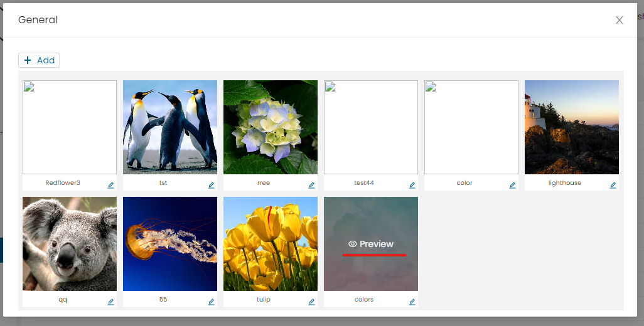
Task: Choose the yellow tulip thumbnail
Action: pos(271,244)
